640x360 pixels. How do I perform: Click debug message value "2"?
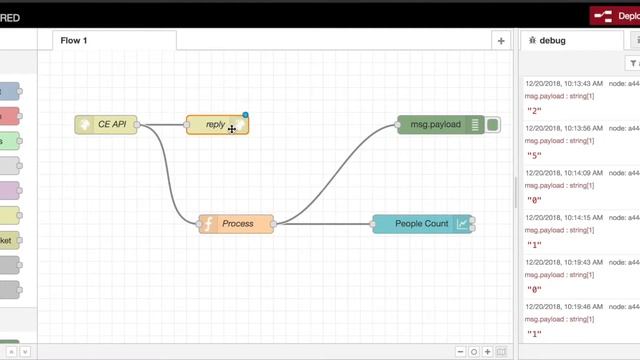[x=534, y=111]
